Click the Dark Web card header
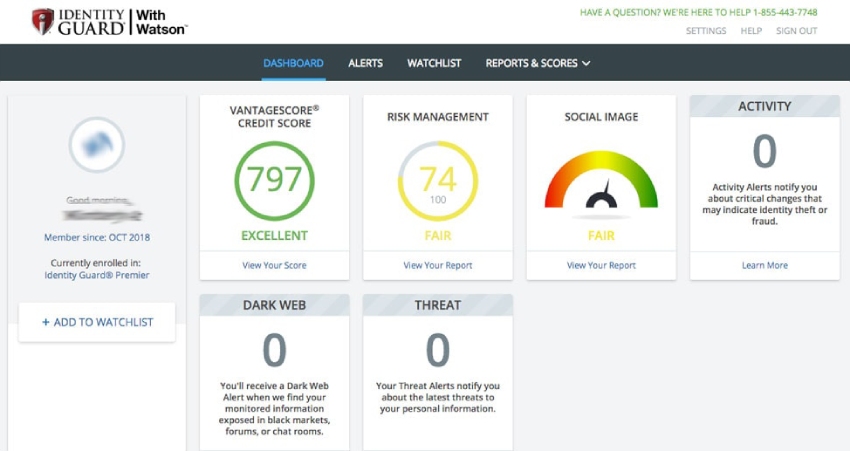 pyautogui.click(x=274, y=305)
